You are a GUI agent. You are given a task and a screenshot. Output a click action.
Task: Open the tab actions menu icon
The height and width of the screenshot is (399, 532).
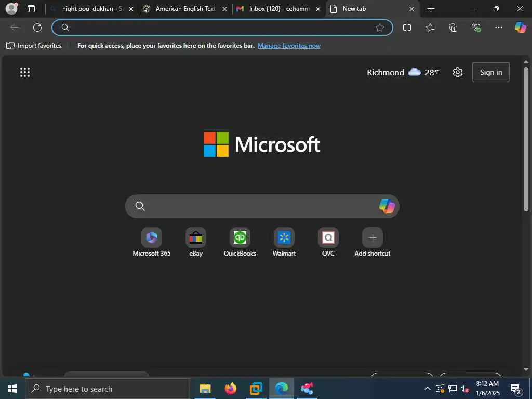point(31,9)
